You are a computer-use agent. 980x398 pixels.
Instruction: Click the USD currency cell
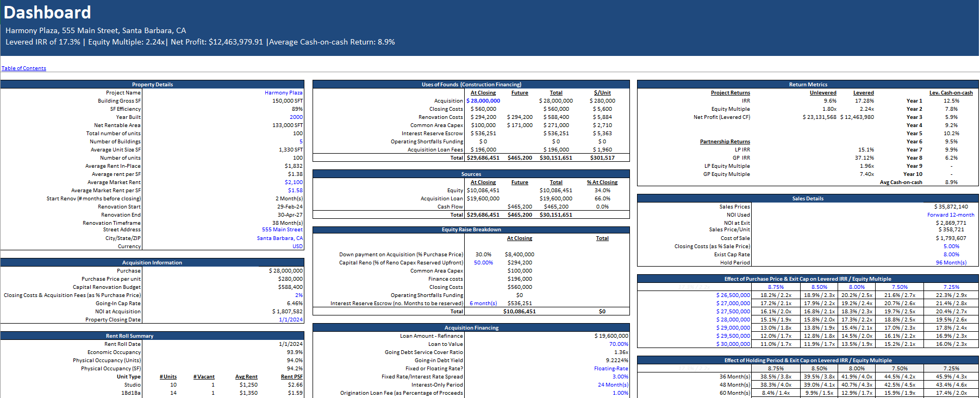297,247
